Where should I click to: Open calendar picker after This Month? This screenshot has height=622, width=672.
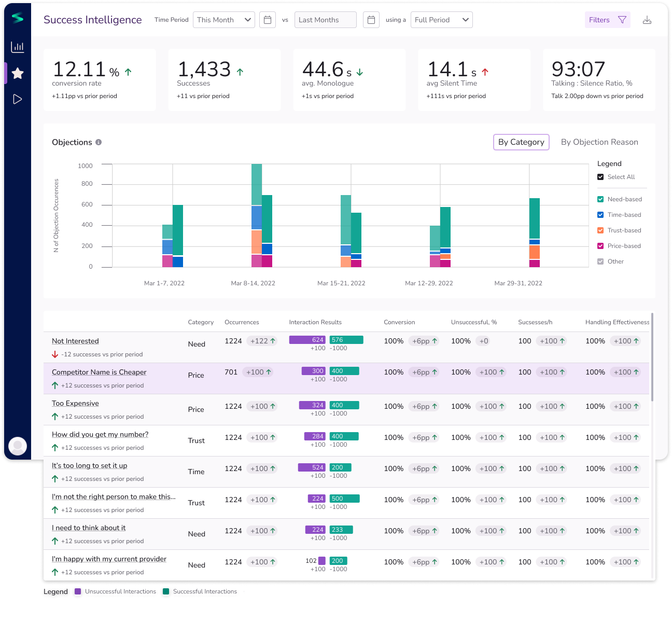pos(268,20)
